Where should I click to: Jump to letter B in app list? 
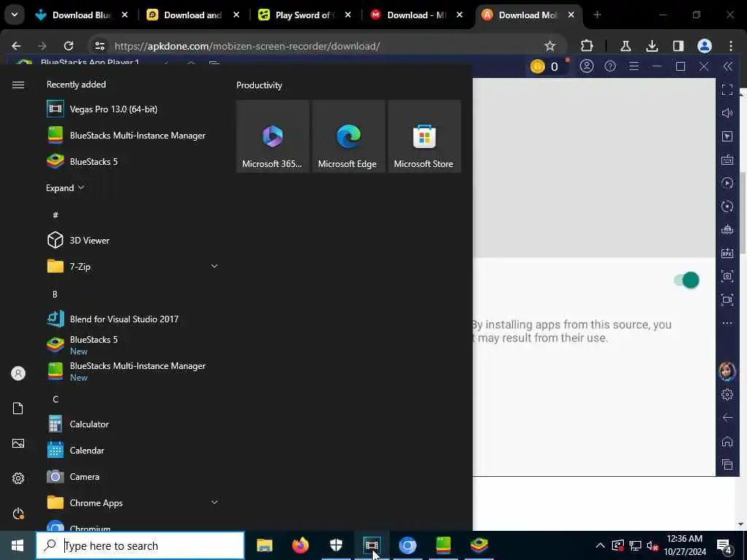click(x=55, y=294)
